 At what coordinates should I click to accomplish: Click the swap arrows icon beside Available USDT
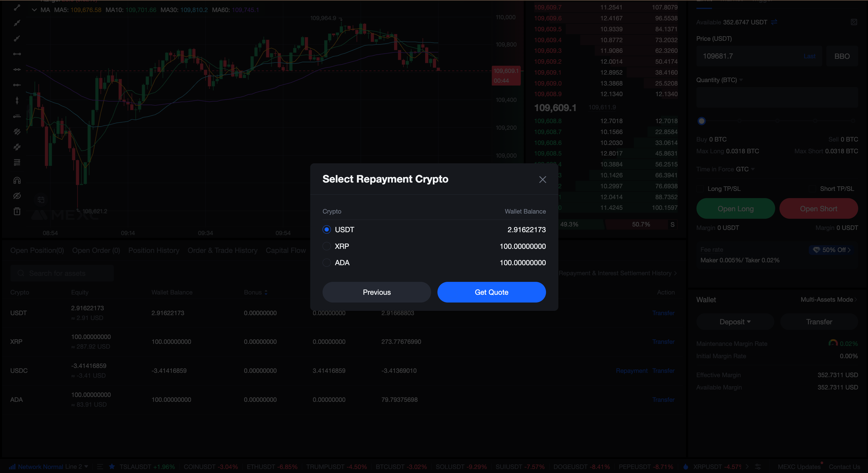(774, 22)
